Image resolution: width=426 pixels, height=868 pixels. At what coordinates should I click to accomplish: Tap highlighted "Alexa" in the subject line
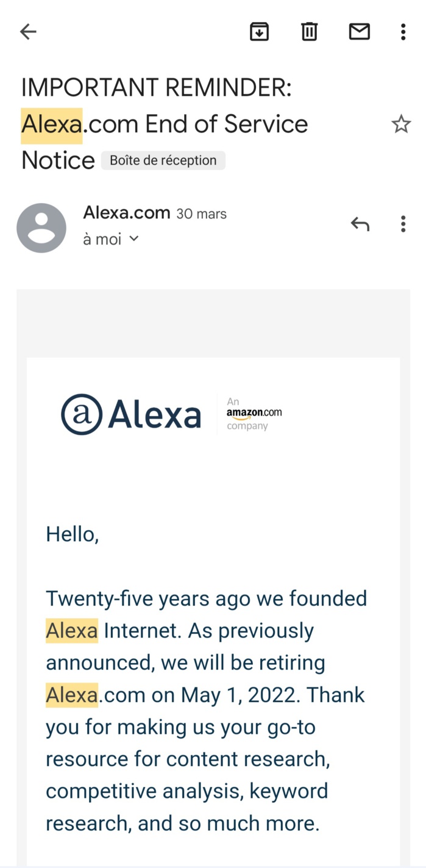coord(52,125)
